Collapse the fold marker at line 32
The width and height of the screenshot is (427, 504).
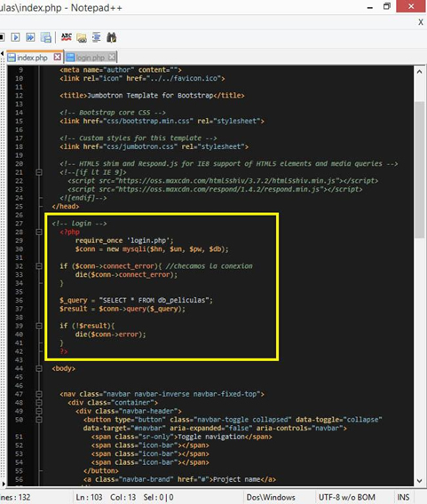click(x=39, y=266)
